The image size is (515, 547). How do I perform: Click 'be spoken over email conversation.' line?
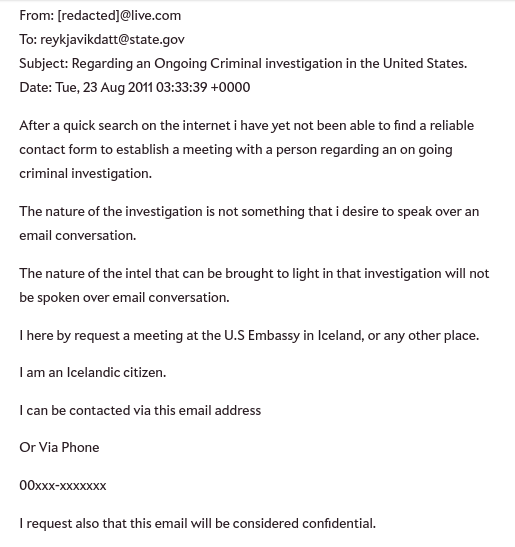click(x=124, y=298)
